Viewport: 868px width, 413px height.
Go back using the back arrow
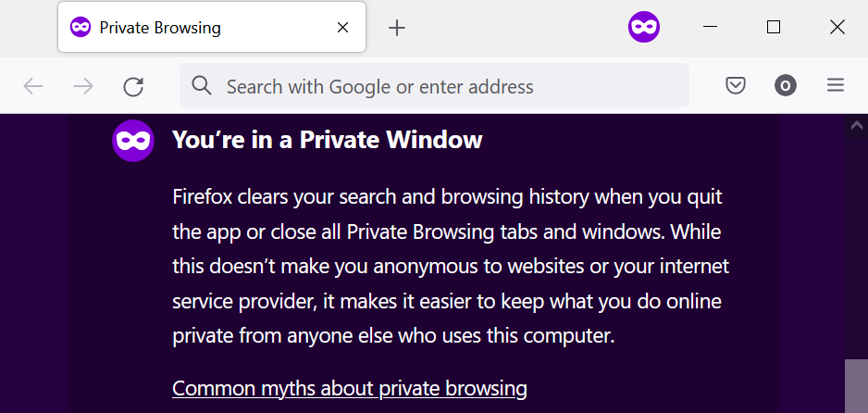[33, 86]
